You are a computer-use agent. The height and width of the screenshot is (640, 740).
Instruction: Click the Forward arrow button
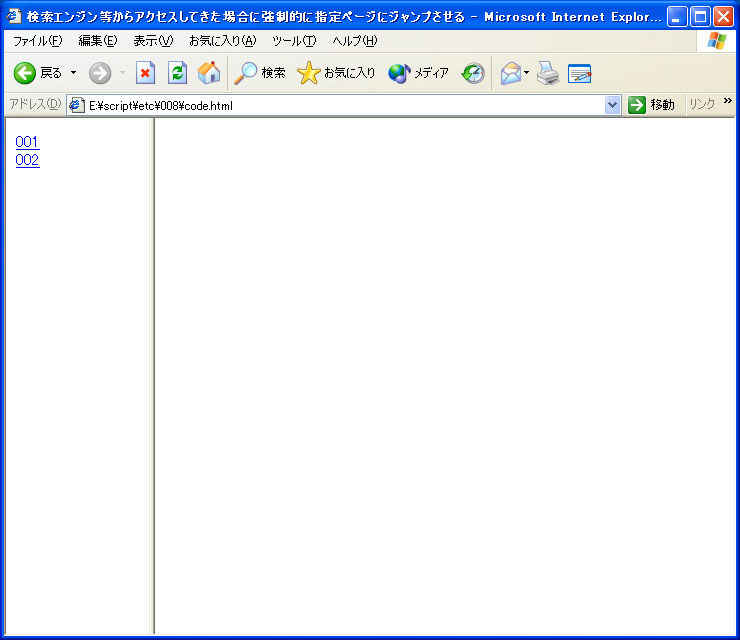click(100, 73)
